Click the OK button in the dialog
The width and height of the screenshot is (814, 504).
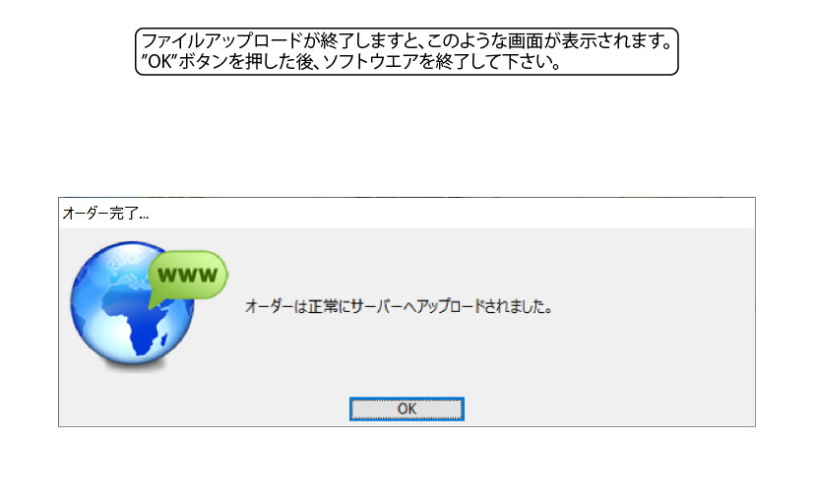pos(407,409)
